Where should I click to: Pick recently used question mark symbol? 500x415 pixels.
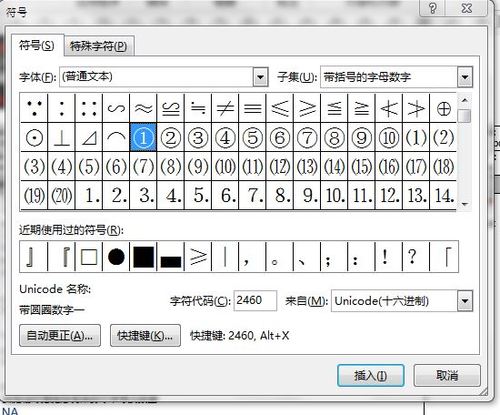point(416,257)
